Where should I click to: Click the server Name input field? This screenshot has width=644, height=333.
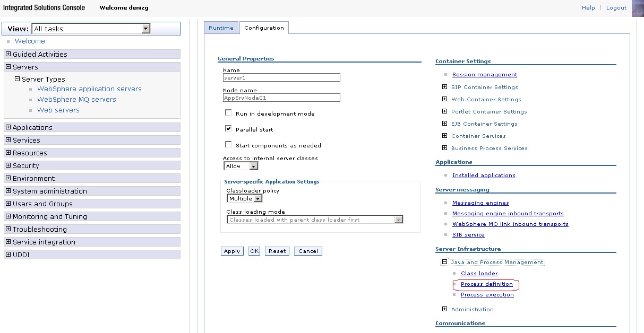coord(281,77)
